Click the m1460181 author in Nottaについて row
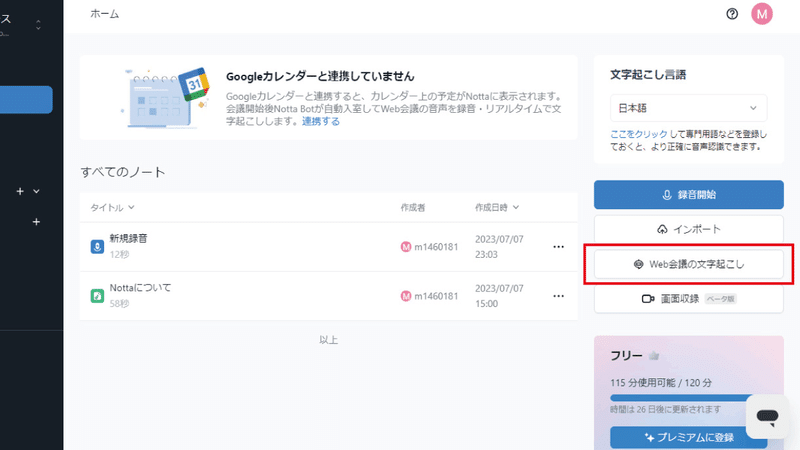The image size is (800, 450). (x=436, y=296)
